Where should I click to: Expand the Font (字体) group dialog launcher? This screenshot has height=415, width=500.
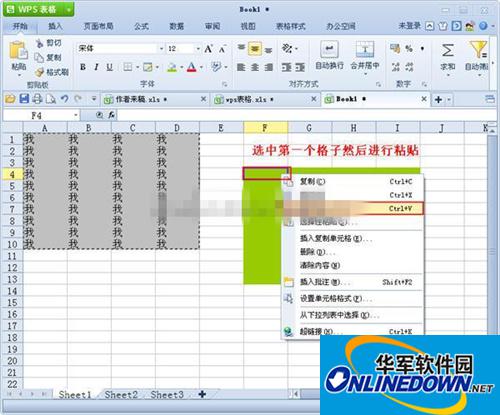pos(225,84)
